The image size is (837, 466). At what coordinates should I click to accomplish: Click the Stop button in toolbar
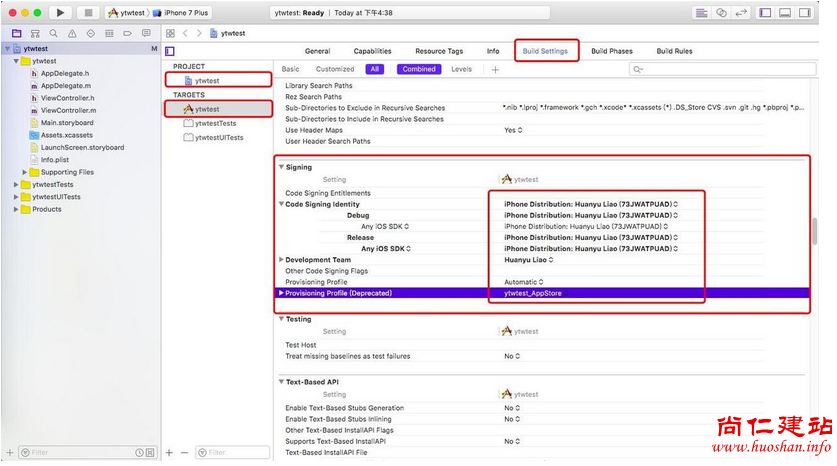coord(87,13)
